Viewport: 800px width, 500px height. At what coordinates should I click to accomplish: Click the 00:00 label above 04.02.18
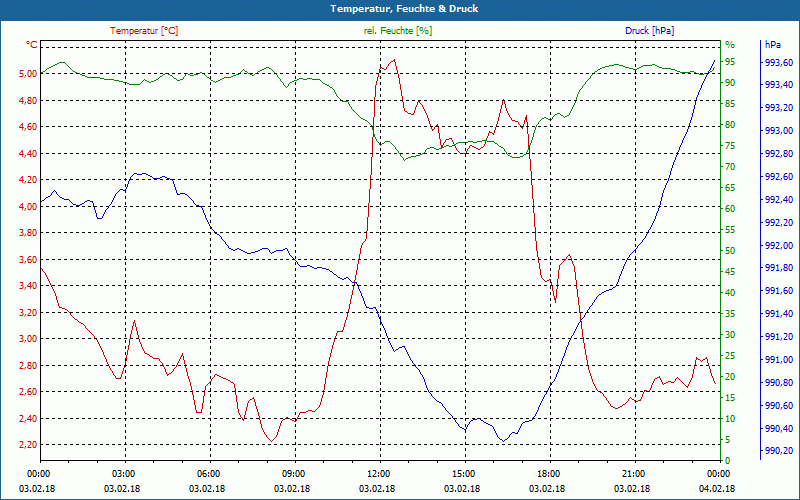720,473
